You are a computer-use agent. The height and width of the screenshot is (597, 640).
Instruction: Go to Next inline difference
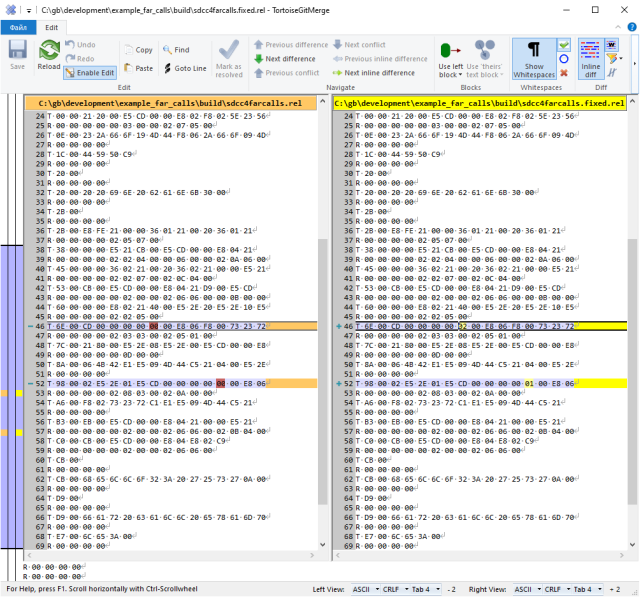click(374, 73)
